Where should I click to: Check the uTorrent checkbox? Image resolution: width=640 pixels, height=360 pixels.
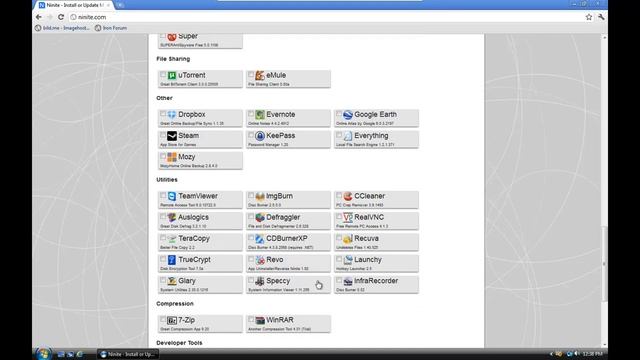pyautogui.click(x=163, y=74)
